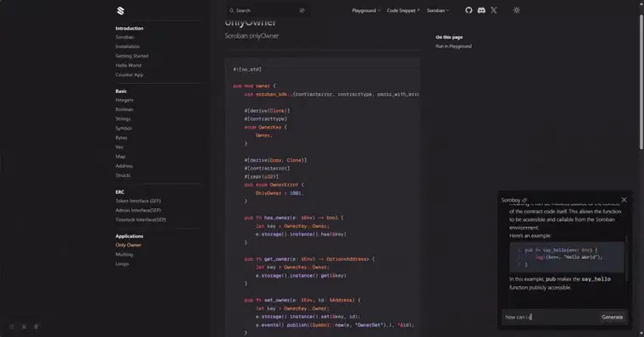
Task: Click the Applications section heading in the sidebar
Action: 130,236
